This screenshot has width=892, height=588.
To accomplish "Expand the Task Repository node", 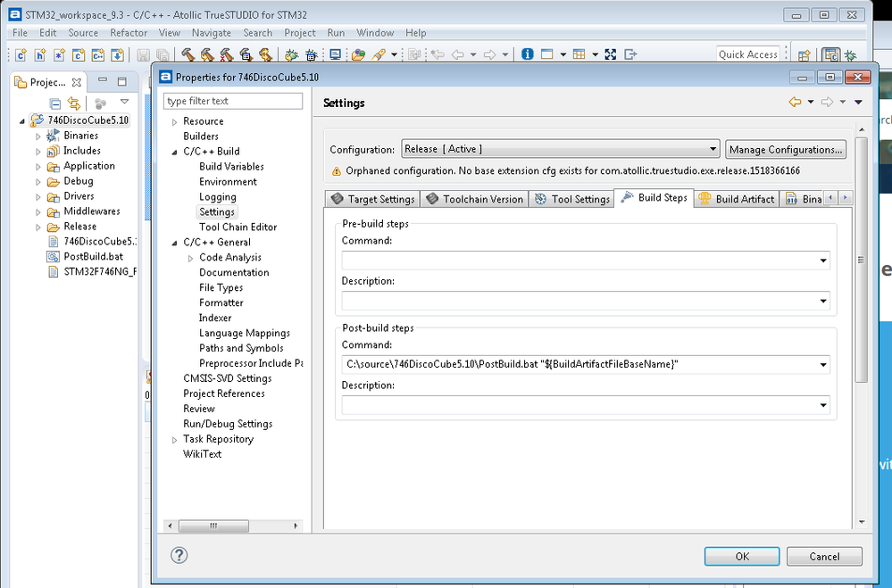I will (175, 440).
